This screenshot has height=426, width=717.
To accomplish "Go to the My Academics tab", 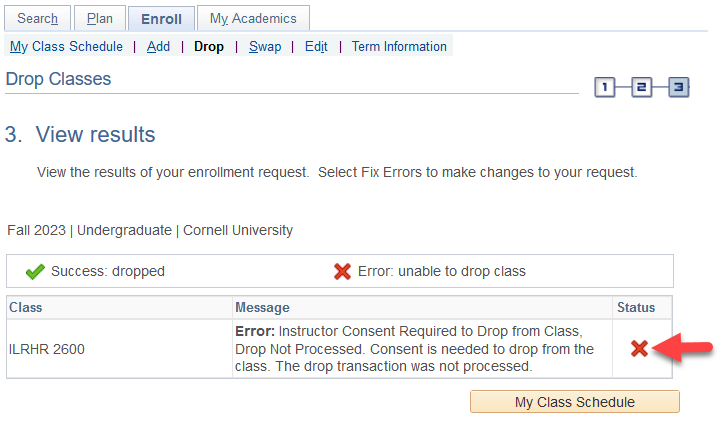I will (x=253, y=18).
